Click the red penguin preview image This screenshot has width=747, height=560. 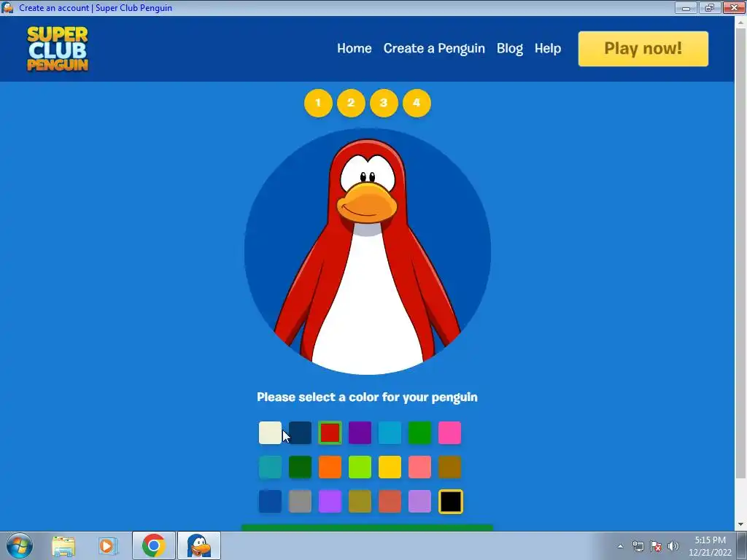point(368,252)
